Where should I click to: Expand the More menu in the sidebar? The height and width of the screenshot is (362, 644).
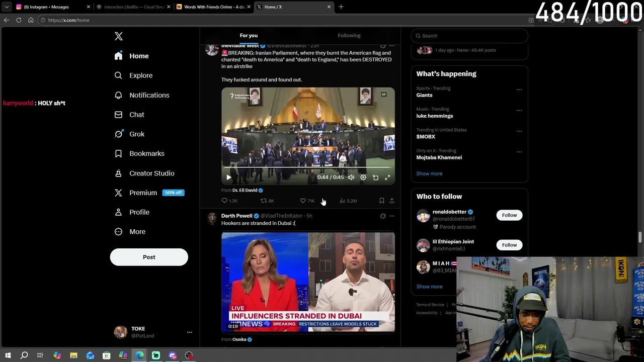pyautogui.click(x=130, y=232)
